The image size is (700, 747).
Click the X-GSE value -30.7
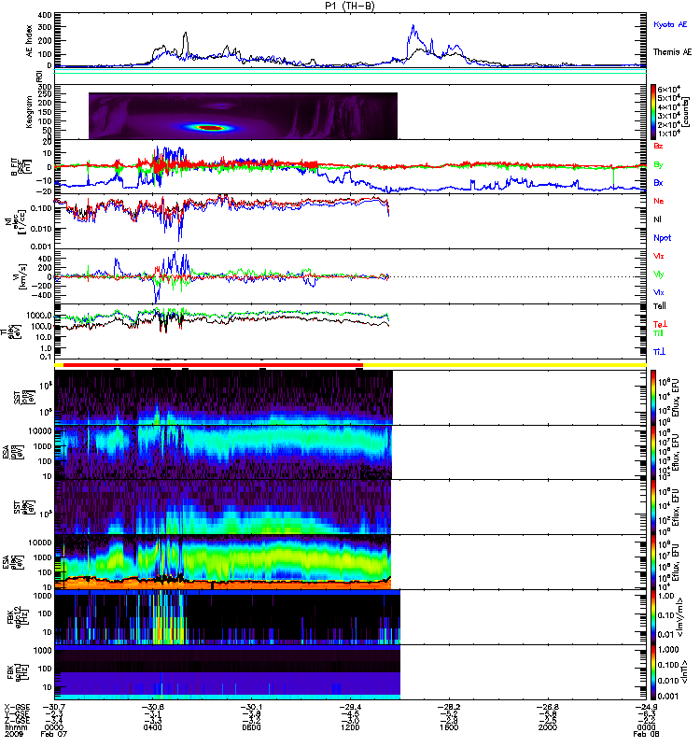(54, 707)
